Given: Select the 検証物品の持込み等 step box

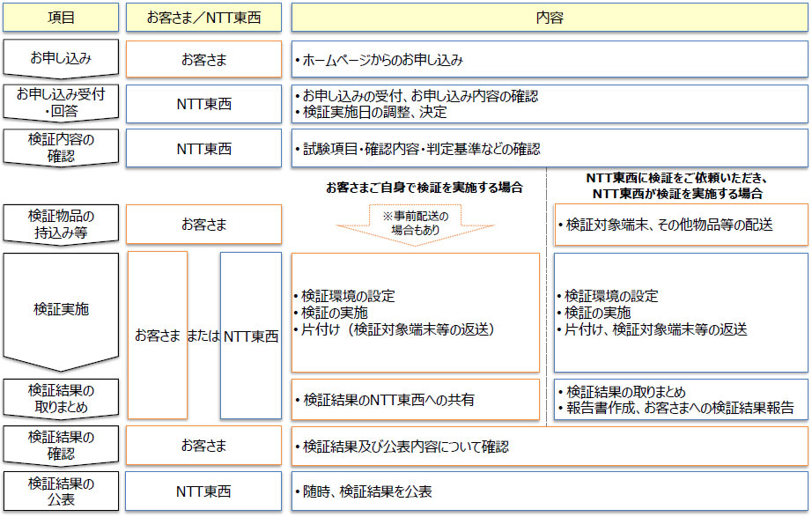Looking at the screenshot, I should pos(61,225).
